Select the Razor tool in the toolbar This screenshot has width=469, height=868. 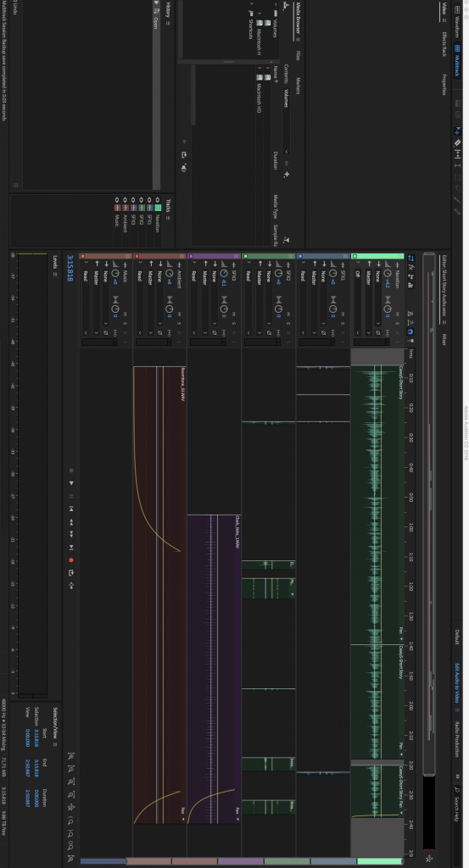coord(457,142)
